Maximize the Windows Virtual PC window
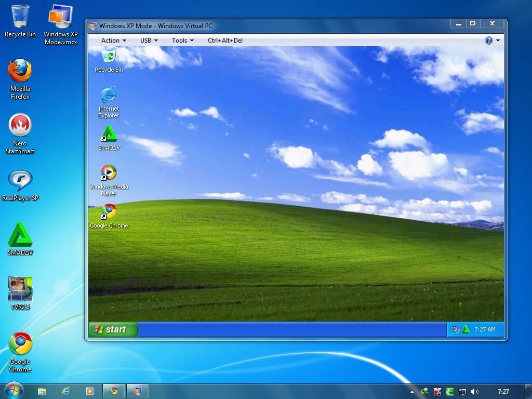This screenshot has height=399, width=532. (473, 23)
